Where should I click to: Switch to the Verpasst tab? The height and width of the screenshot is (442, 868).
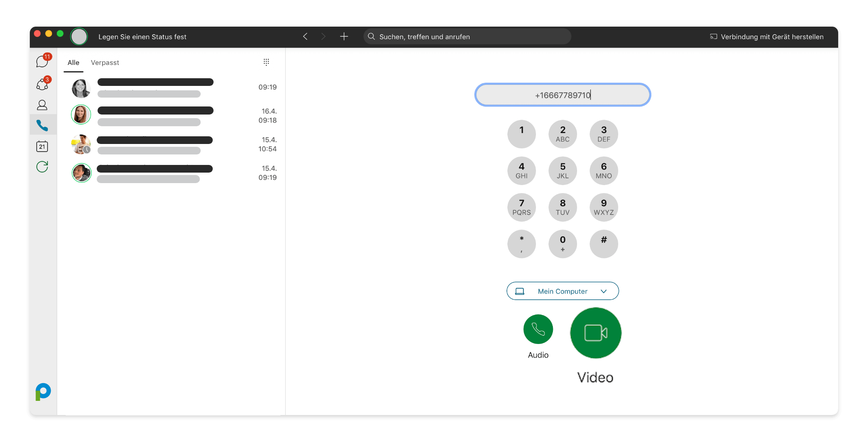tap(105, 63)
